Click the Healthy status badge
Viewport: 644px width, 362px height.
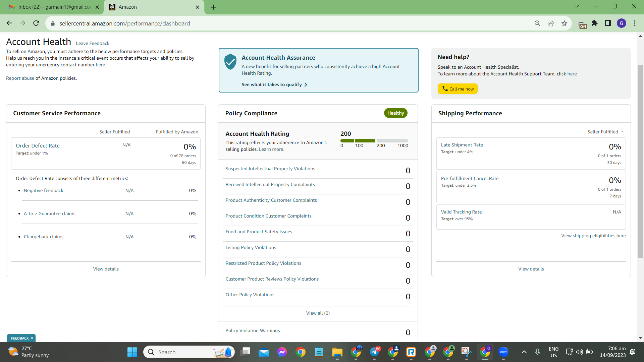pyautogui.click(x=396, y=113)
